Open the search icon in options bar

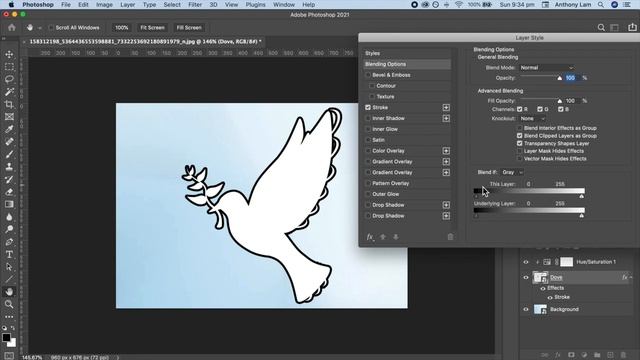coord(601,28)
